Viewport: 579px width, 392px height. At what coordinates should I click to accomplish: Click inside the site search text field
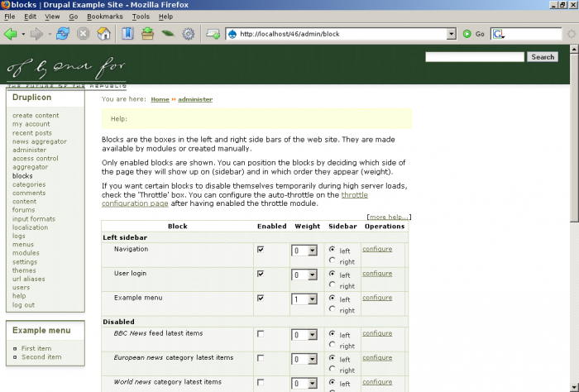[475, 57]
